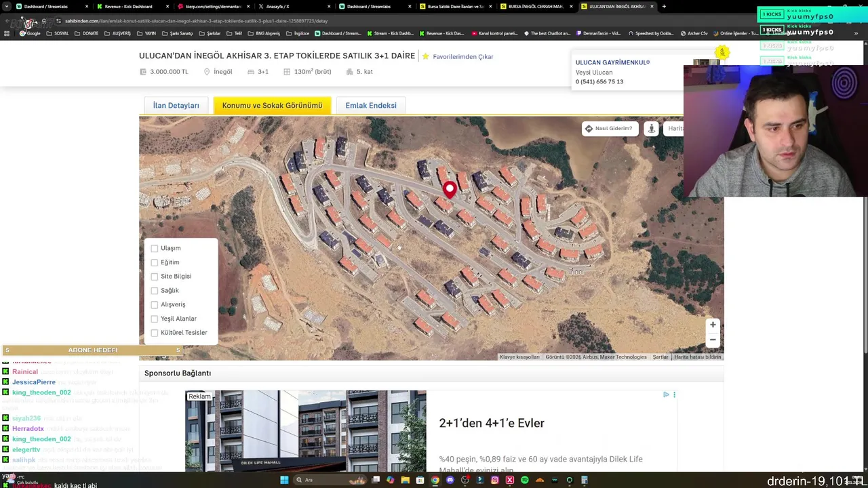
Task: Click the red location pin on map
Action: point(449,190)
